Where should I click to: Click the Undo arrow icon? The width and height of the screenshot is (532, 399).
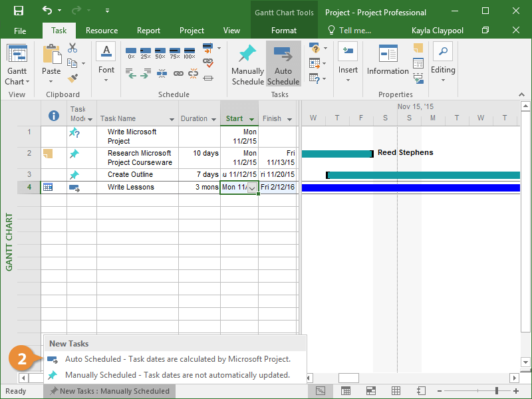pyautogui.click(x=47, y=11)
